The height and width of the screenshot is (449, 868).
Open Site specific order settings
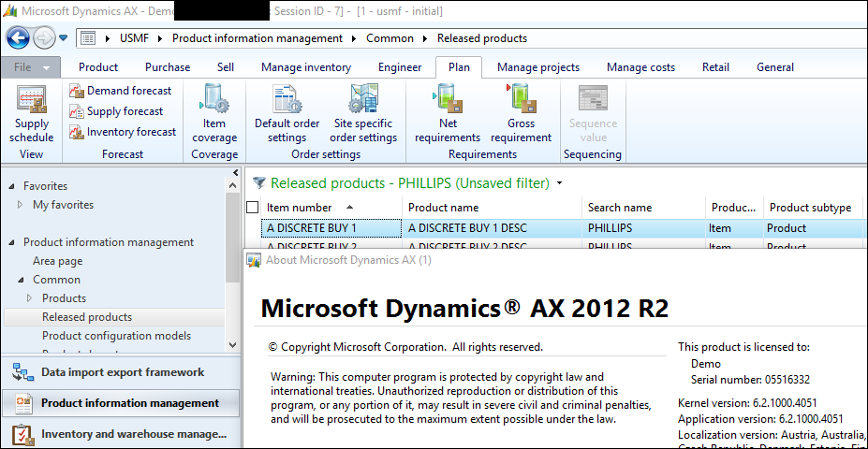click(x=363, y=115)
